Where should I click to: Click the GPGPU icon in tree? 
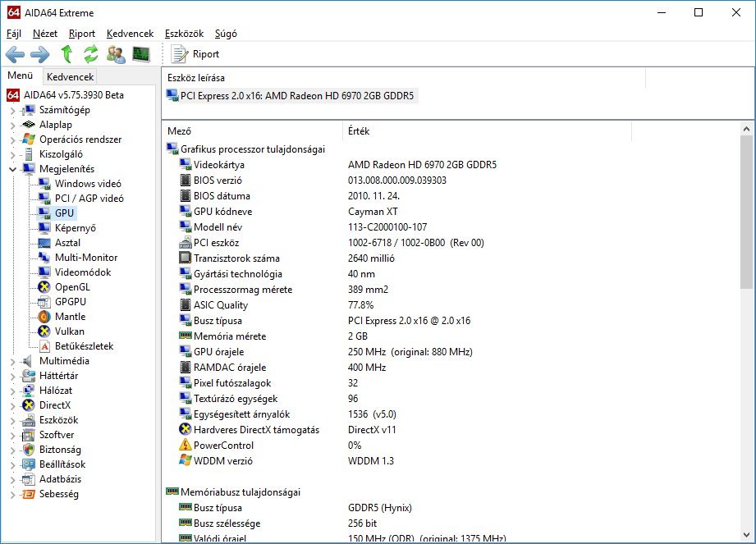point(44,302)
